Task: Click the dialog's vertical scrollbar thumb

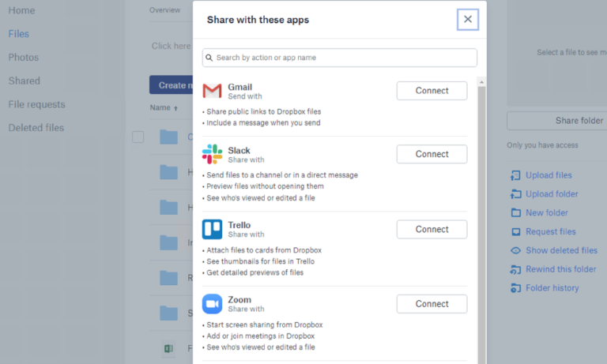Action: 481,225
